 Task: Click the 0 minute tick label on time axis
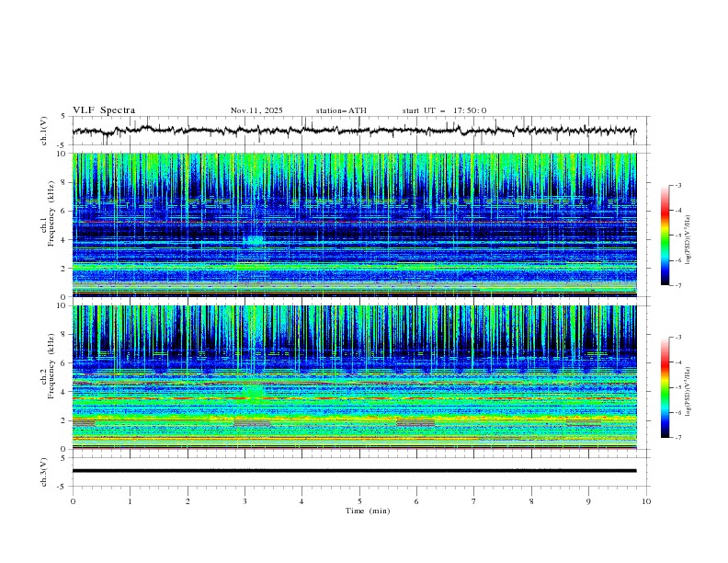73,501
